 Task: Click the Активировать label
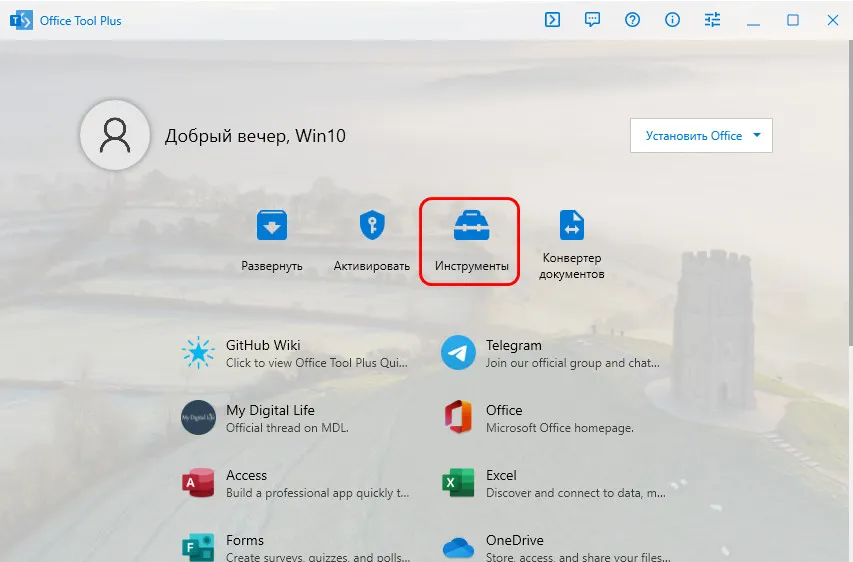click(x=372, y=266)
